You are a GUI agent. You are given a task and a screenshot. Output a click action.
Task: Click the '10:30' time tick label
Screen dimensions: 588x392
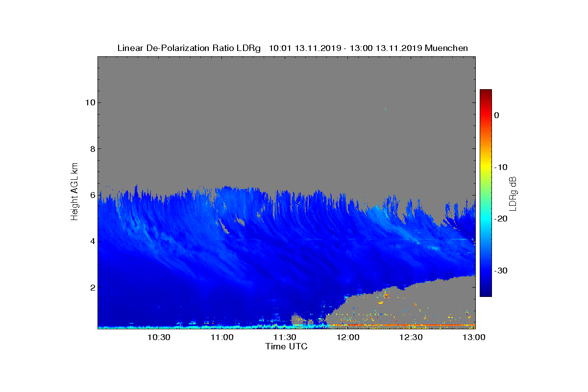(159, 337)
